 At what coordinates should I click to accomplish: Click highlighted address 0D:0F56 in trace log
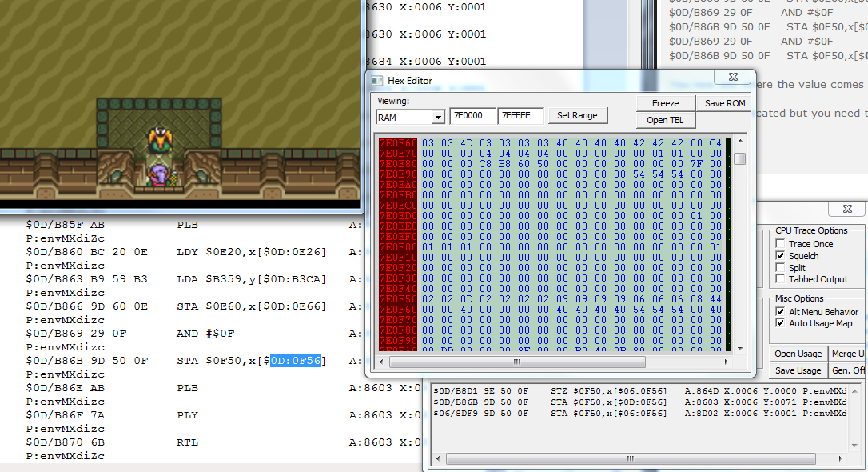pyautogui.click(x=295, y=361)
